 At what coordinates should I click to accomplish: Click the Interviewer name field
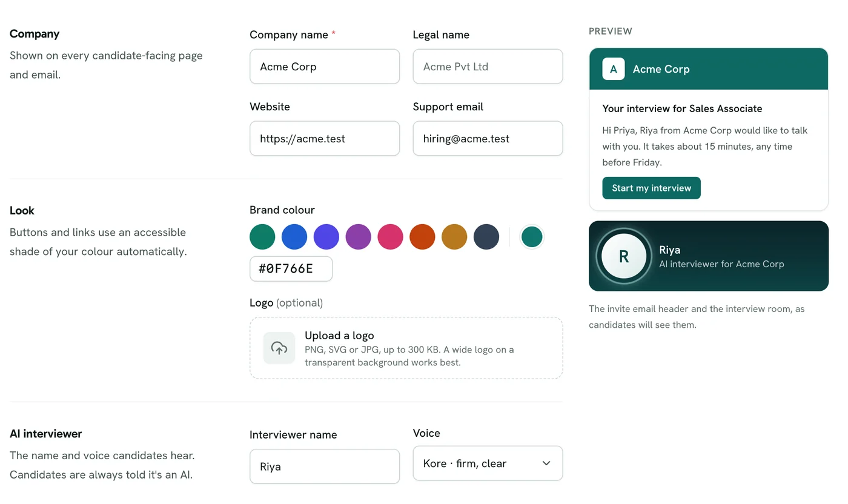point(325,466)
